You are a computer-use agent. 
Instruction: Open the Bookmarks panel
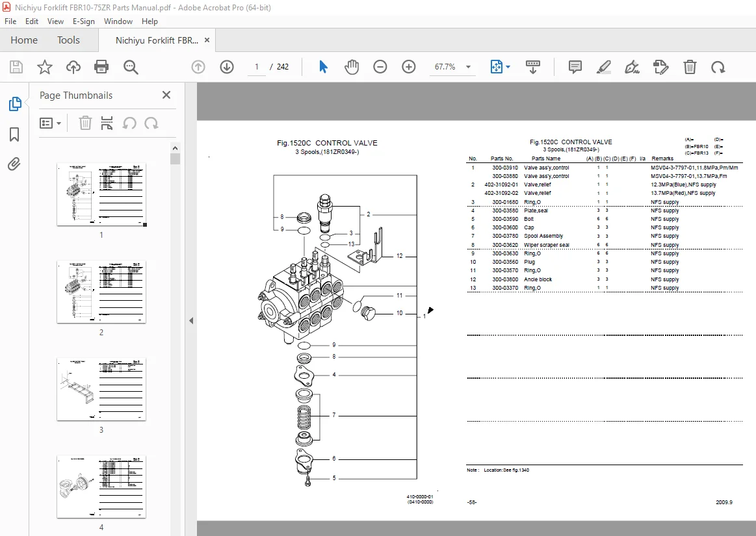14,134
